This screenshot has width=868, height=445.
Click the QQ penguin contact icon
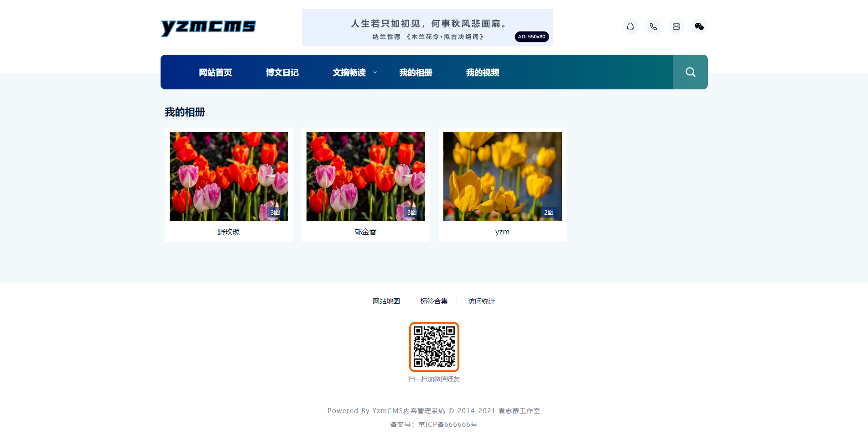[630, 26]
